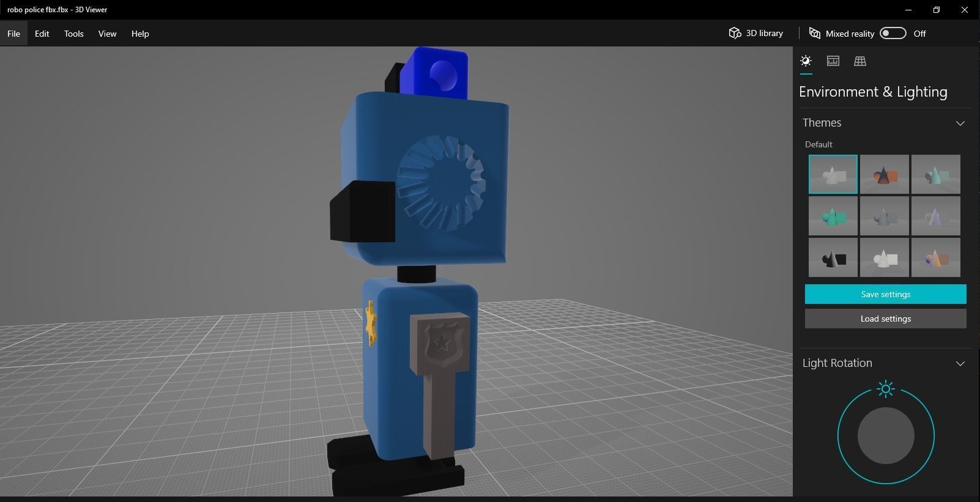
Task: Select the peach and purple theme
Action: click(x=935, y=257)
